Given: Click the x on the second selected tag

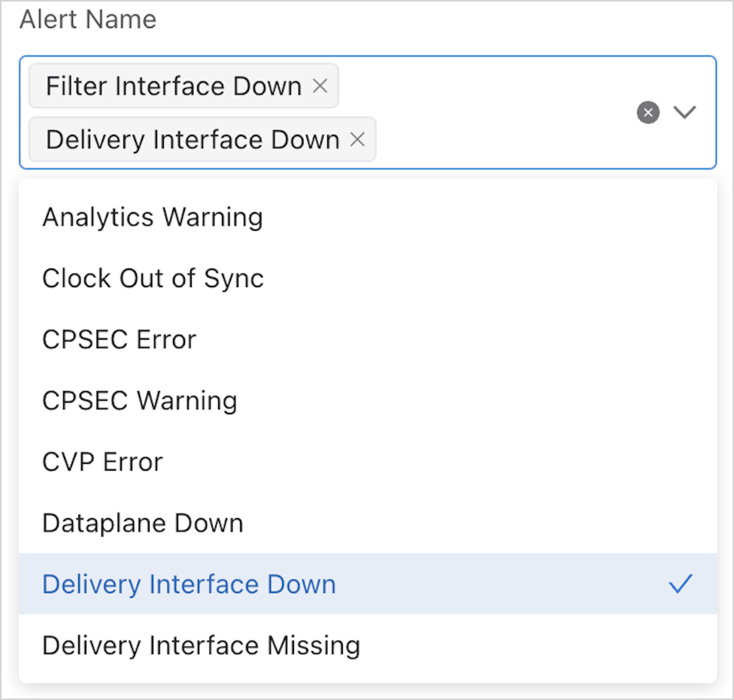Looking at the screenshot, I should pyautogui.click(x=358, y=139).
